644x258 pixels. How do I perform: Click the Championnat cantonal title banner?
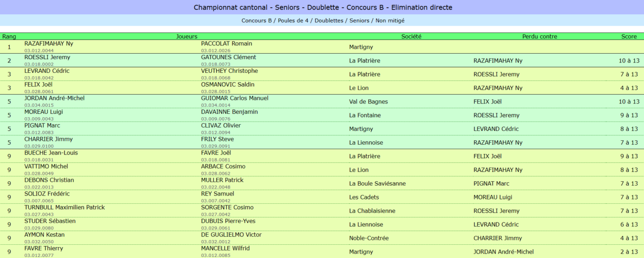click(x=322, y=7)
